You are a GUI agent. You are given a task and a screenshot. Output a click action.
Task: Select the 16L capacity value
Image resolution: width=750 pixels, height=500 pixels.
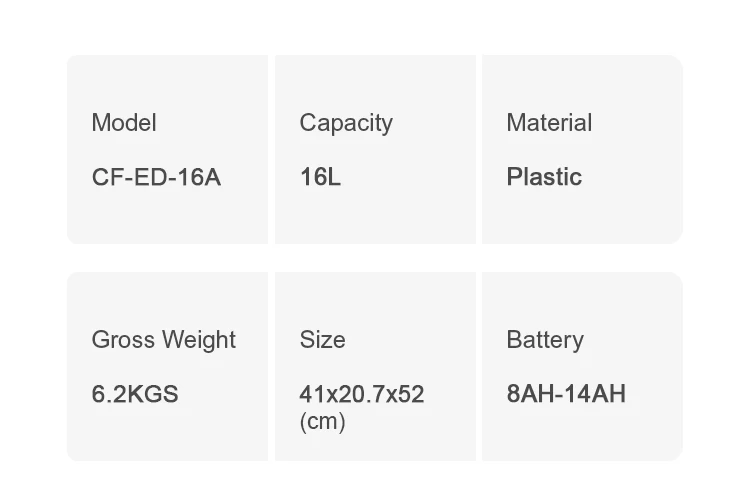(320, 178)
